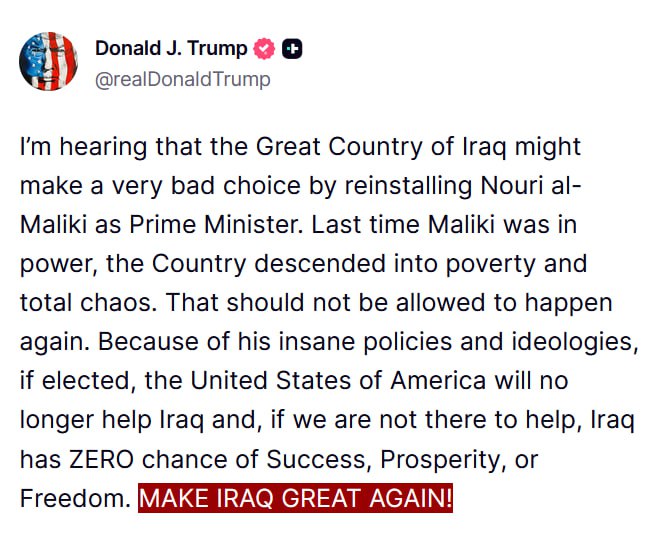Viewport: 659px width, 535px height.
Task: Click highlighted MAKE IRAQ GREAT AGAIN! text
Action: (x=295, y=498)
